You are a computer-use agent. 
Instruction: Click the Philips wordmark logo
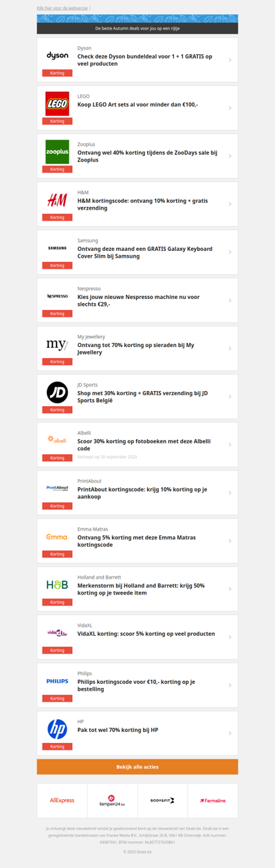(x=57, y=681)
